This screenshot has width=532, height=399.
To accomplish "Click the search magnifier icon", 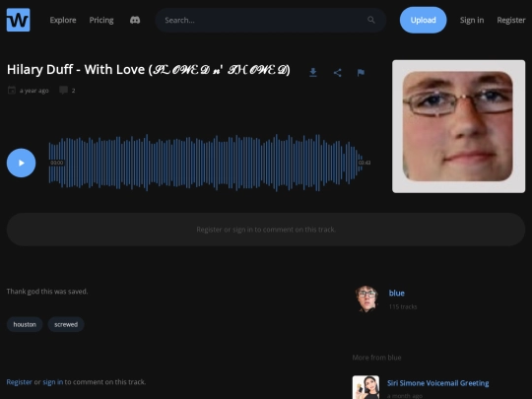I will (371, 20).
